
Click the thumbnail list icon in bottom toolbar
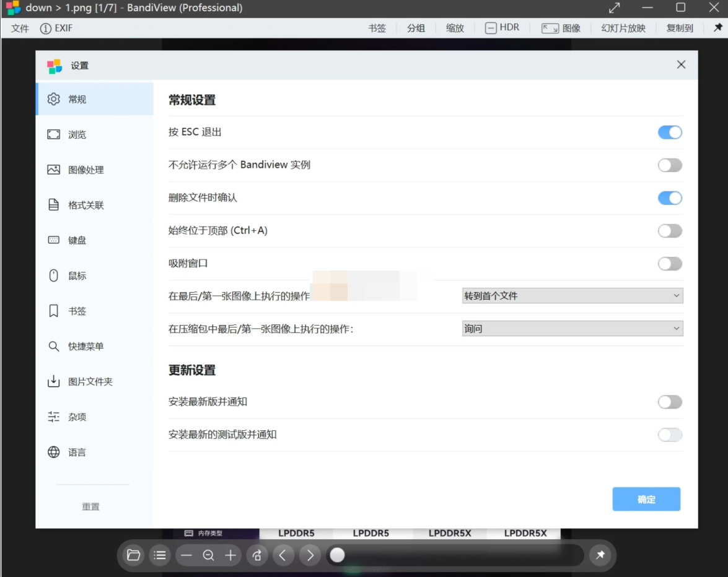159,555
